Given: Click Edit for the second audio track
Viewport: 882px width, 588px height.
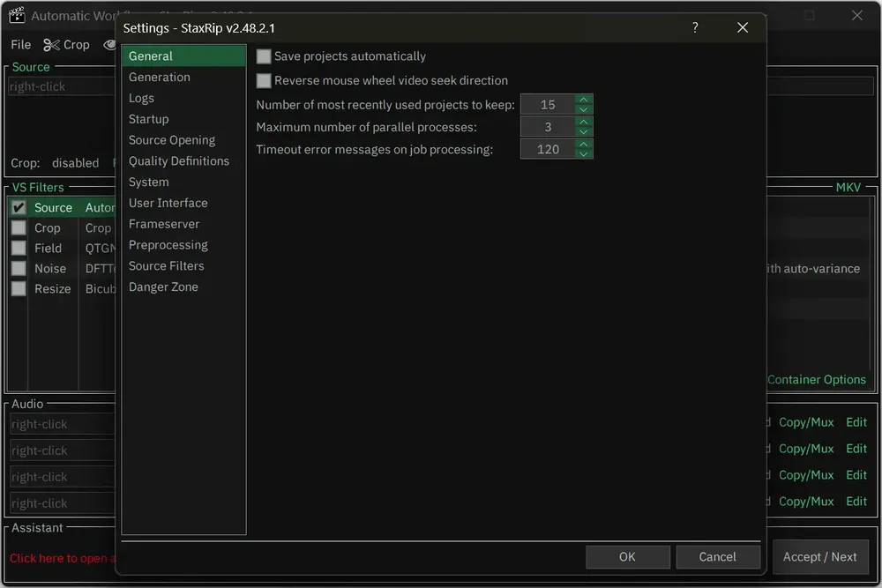Looking at the screenshot, I should tap(856, 449).
